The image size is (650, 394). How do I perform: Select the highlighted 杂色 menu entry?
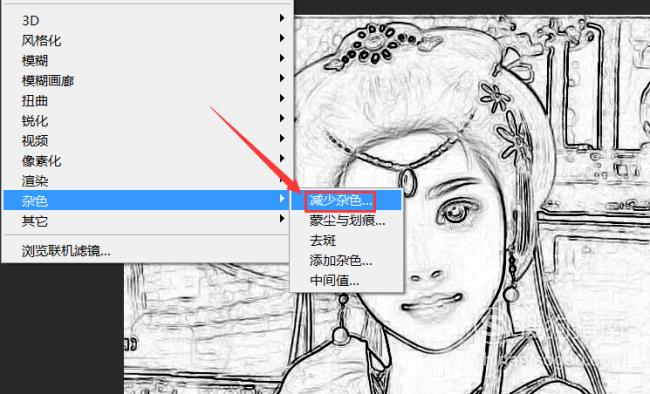click(x=146, y=200)
